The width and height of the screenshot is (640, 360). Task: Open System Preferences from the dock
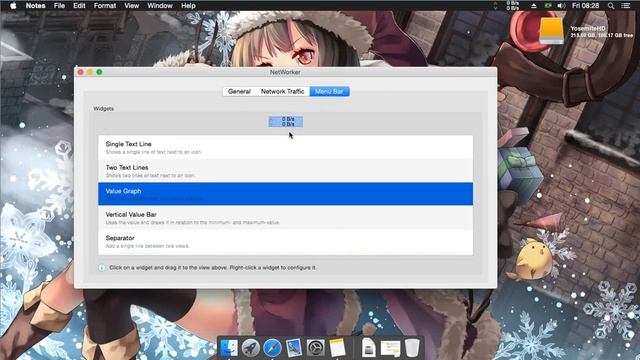(x=316, y=348)
